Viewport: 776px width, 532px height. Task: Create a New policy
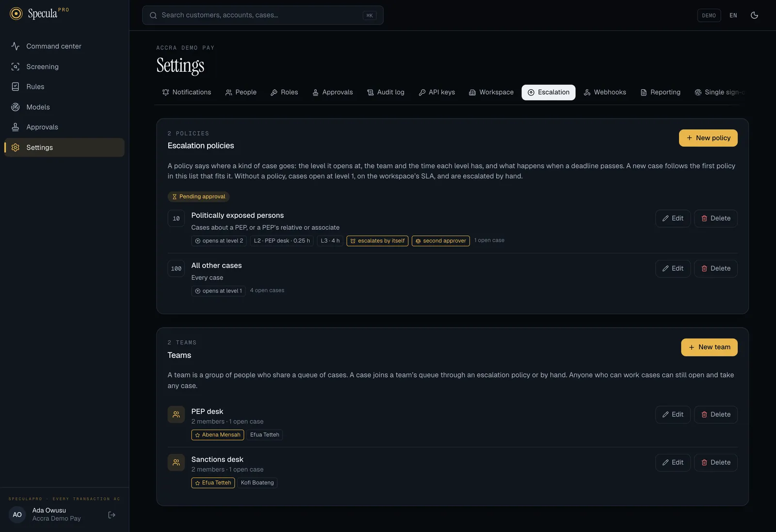click(708, 138)
